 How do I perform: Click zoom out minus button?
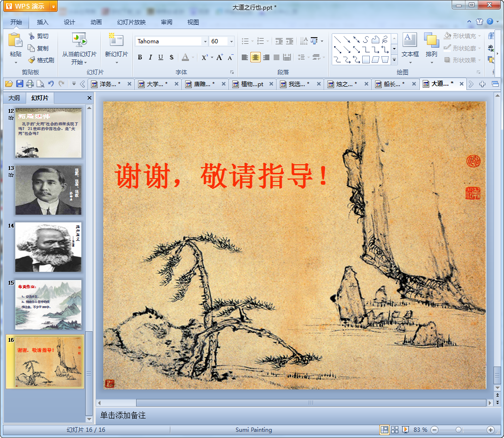(x=435, y=429)
